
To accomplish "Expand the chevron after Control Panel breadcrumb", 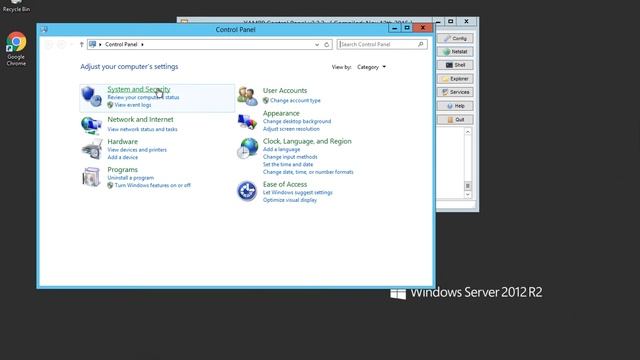I will pos(142,44).
